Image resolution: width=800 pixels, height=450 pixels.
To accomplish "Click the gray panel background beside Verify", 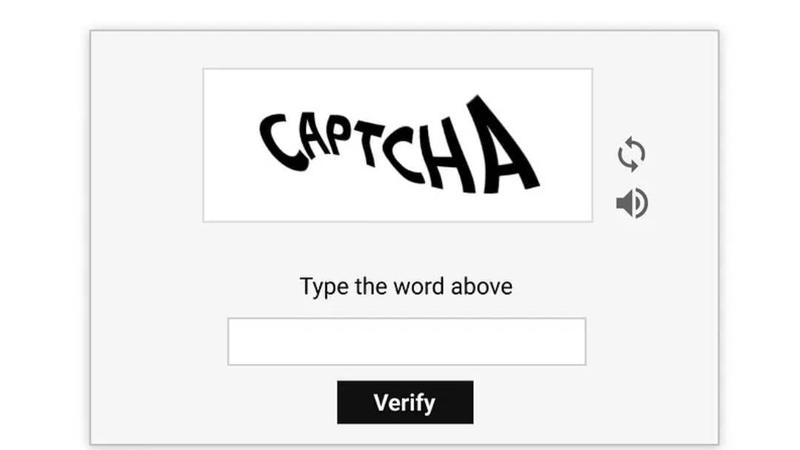I will point(587,403).
